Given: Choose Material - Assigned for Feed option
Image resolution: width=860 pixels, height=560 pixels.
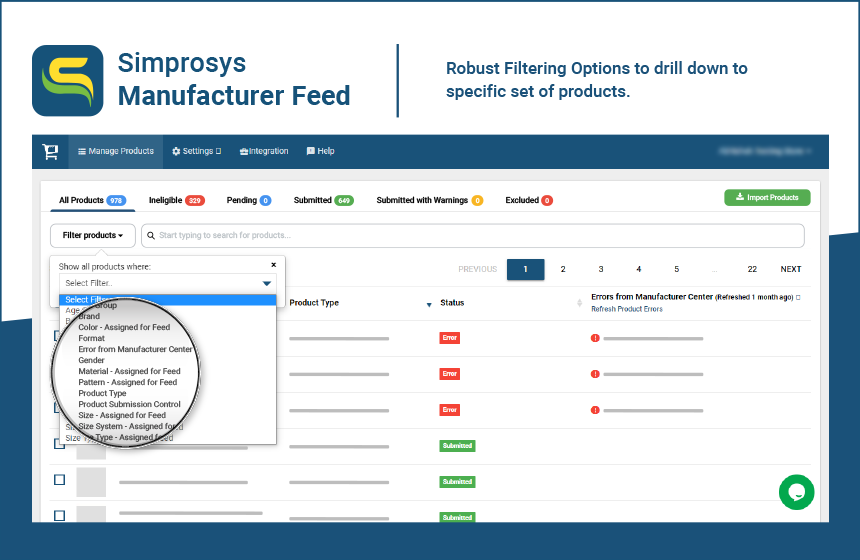Looking at the screenshot, I should point(129,371).
